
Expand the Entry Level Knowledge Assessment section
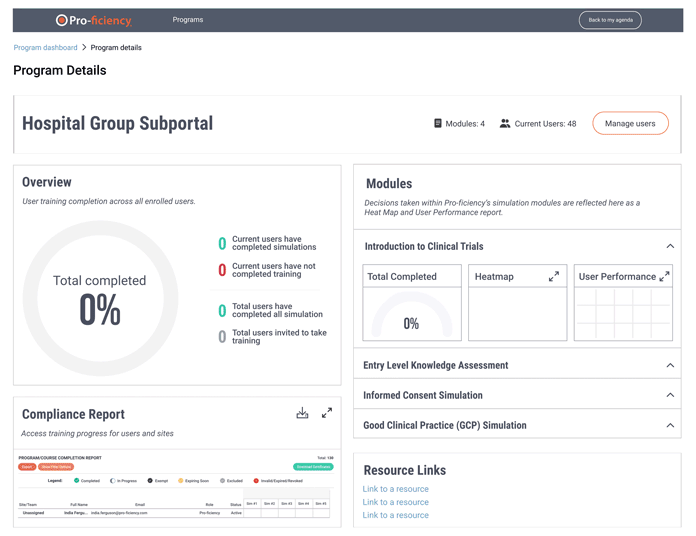click(x=670, y=366)
